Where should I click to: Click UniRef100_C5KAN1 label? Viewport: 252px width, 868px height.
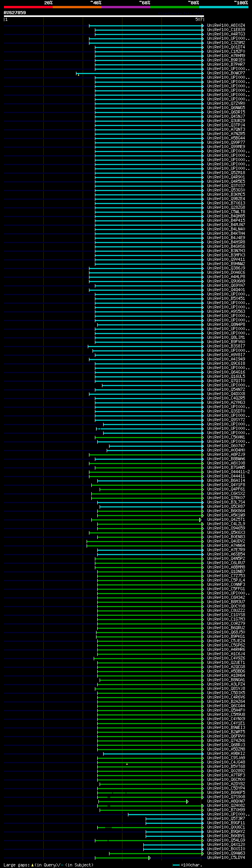pos(226,437)
